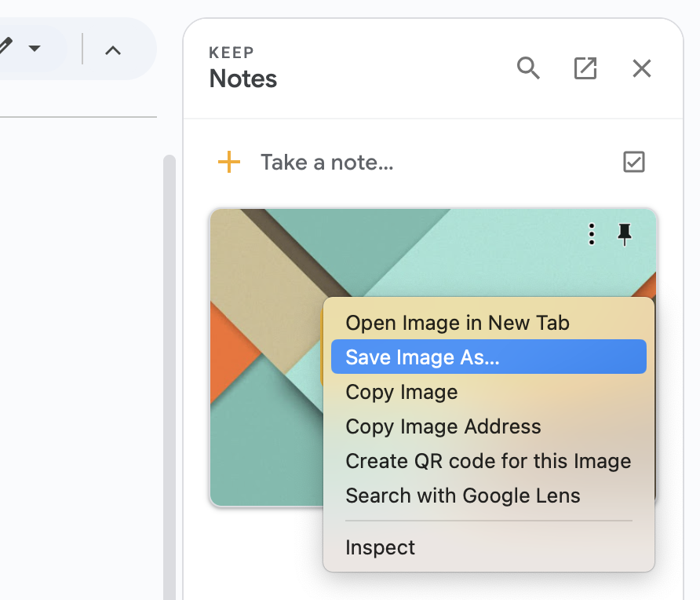Open more options on the pinned note

(x=591, y=233)
